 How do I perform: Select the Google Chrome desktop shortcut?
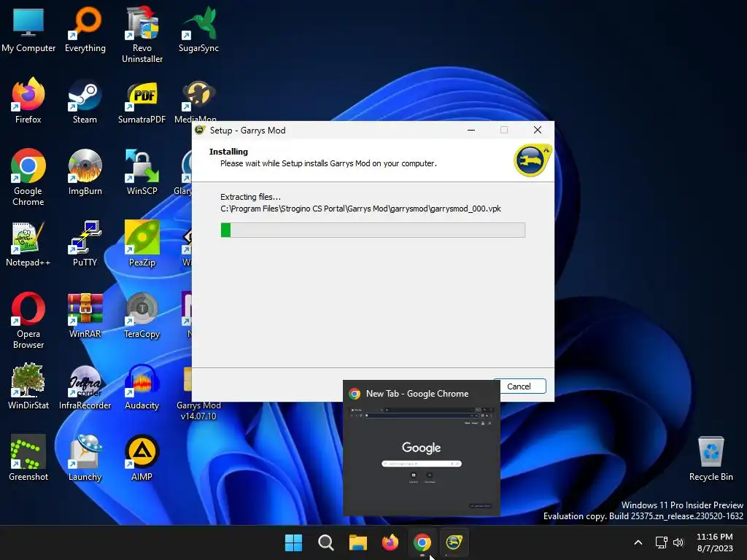click(28, 178)
